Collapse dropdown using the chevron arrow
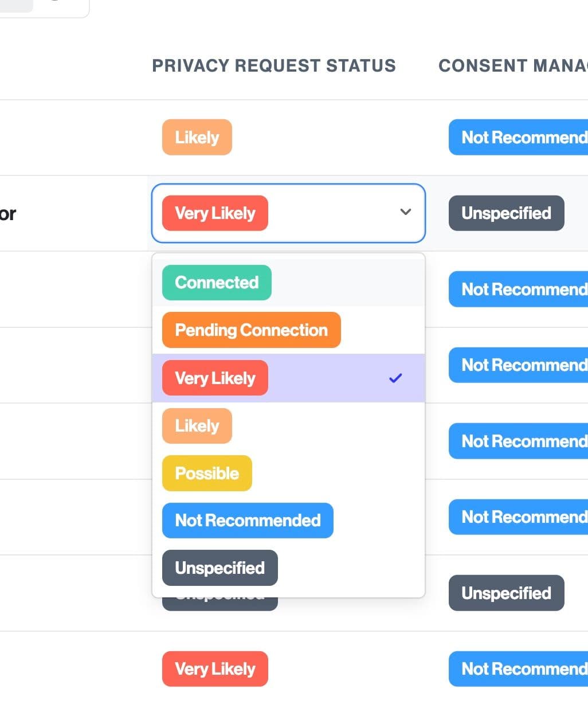Viewport: 588px width, 712px height. coord(406,212)
